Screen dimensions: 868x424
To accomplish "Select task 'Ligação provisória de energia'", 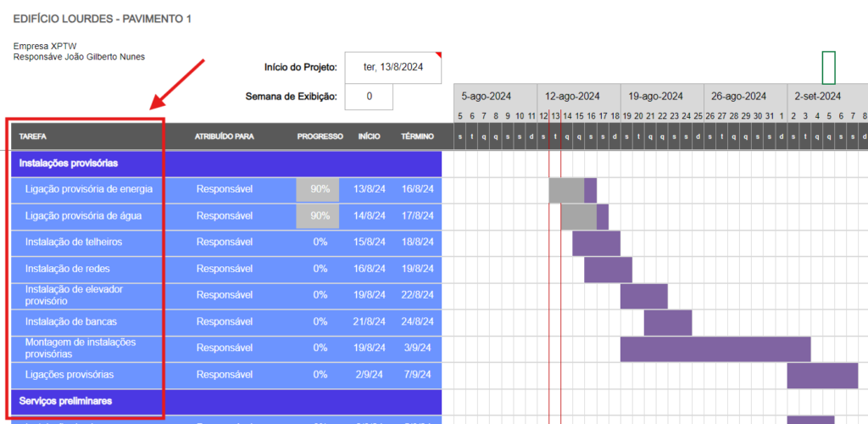I will coord(89,189).
